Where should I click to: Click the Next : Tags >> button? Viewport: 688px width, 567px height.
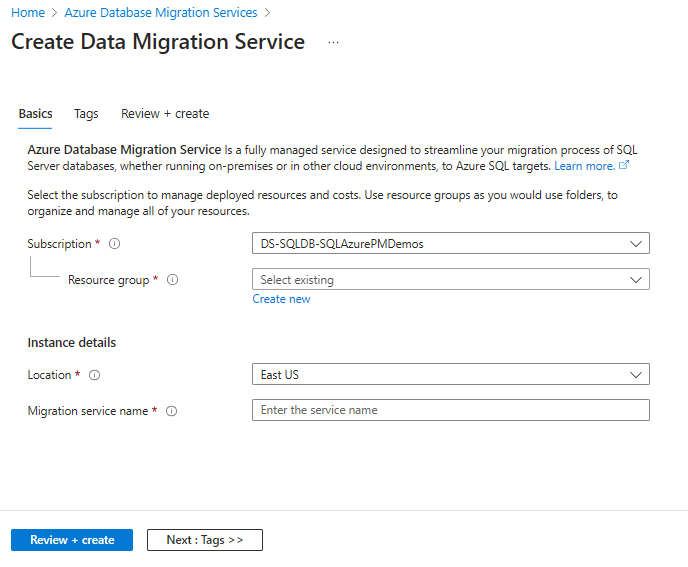coord(205,540)
